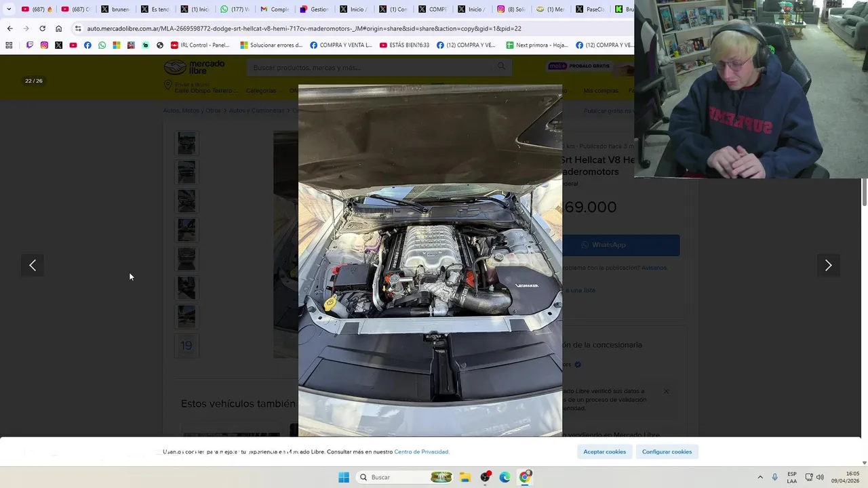This screenshot has height=488, width=868.
Task: Open the Facebook bookmark icon
Action: click(87, 45)
